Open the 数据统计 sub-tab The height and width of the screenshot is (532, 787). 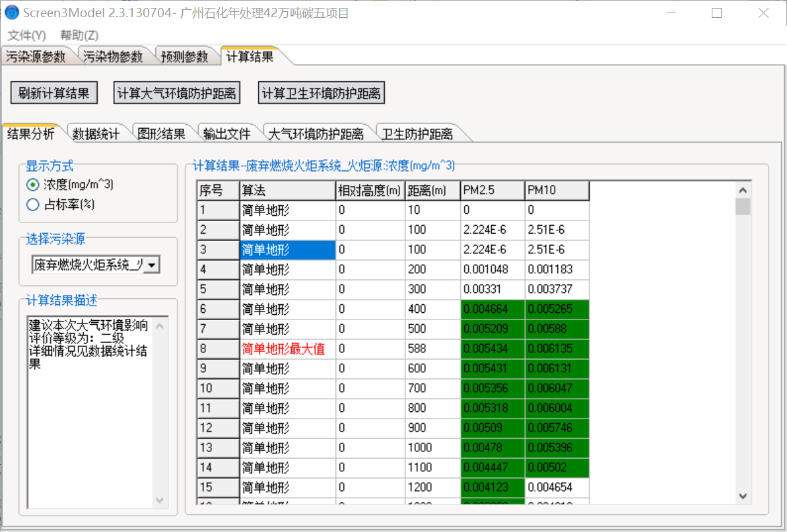(96, 133)
